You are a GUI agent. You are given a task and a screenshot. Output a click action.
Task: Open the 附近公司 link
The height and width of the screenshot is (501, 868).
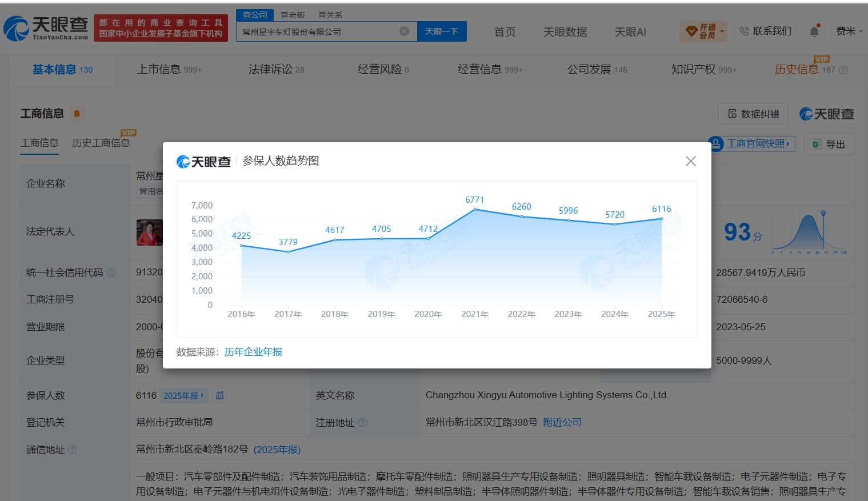[562, 422]
